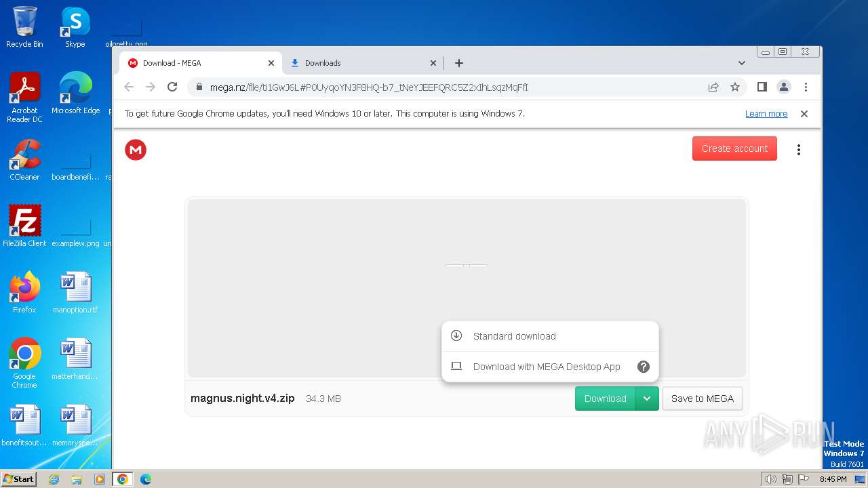Open Windows Media Player from taskbar
The width and height of the screenshot is (868, 488).
[x=100, y=479]
